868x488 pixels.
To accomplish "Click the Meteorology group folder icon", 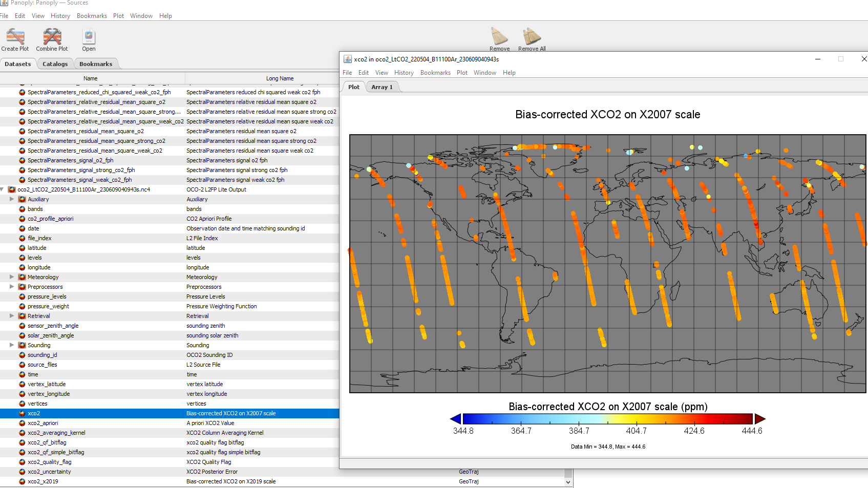I will pos(22,277).
